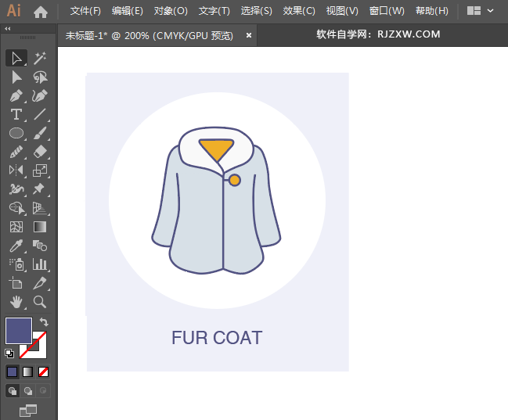Screen dimensions: 508x420
Task: Open 窗口(W) menu
Action: (x=387, y=11)
